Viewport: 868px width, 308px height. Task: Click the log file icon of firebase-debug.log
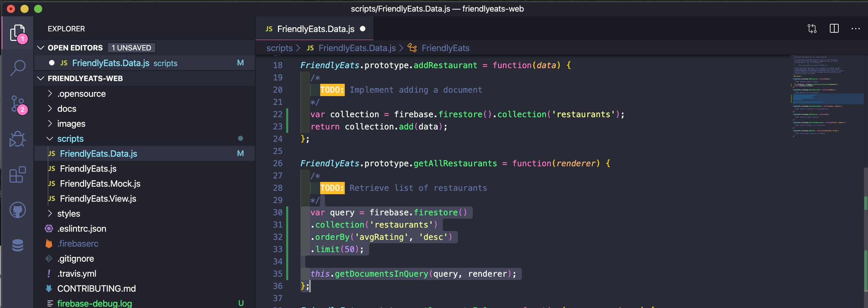tap(50, 303)
